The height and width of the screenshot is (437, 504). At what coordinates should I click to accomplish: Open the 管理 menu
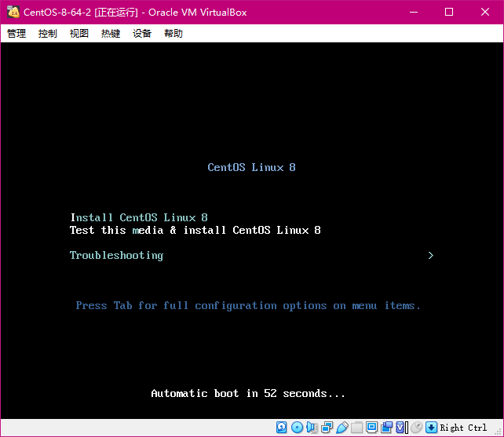(x=16, y=34)
